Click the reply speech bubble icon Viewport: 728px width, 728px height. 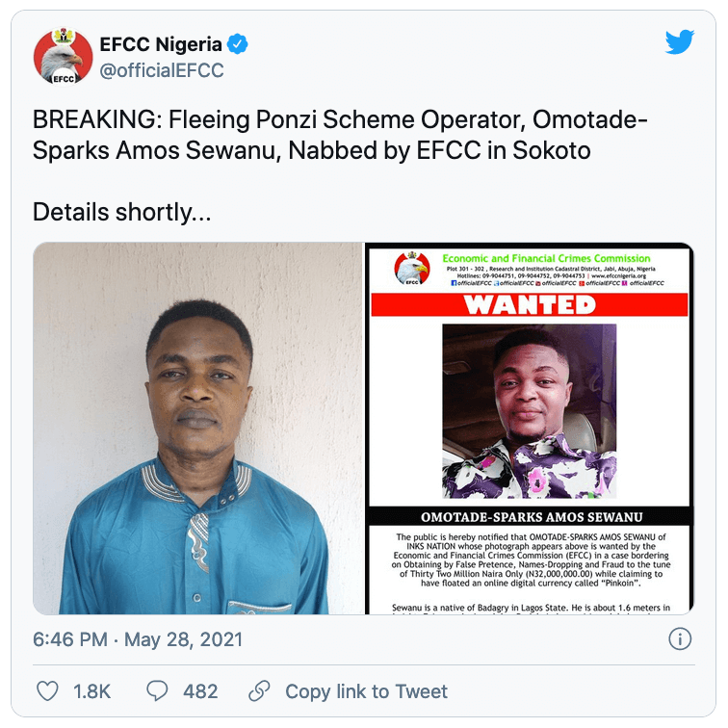click(x=157, y=690)
